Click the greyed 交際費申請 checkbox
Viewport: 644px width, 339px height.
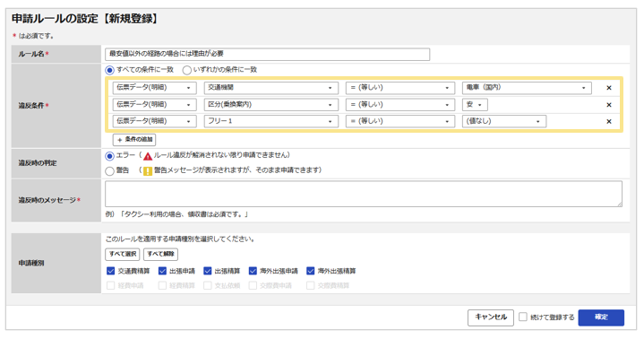click(253, 285)
